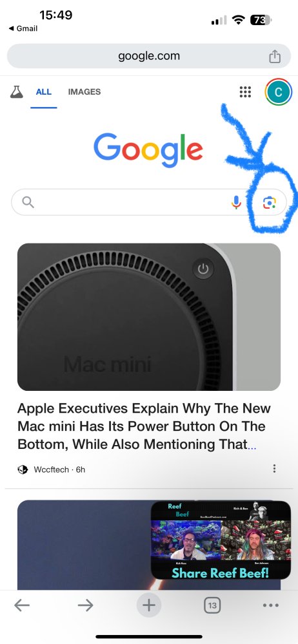Tap the Google search input field
Image resolution: width=298 pixels, height=644 pixels.
pyautogui.click(x=128, y=202)
